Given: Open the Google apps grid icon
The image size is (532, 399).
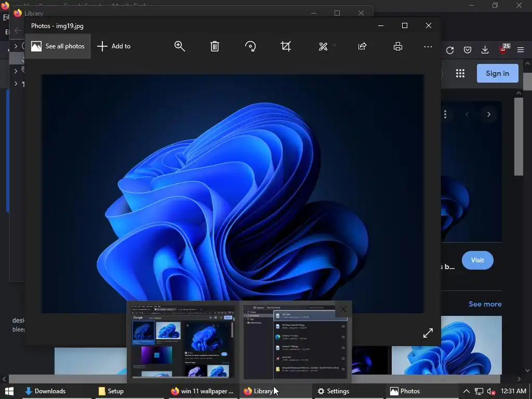Looking at the screenshot, I should coord(460,73).
